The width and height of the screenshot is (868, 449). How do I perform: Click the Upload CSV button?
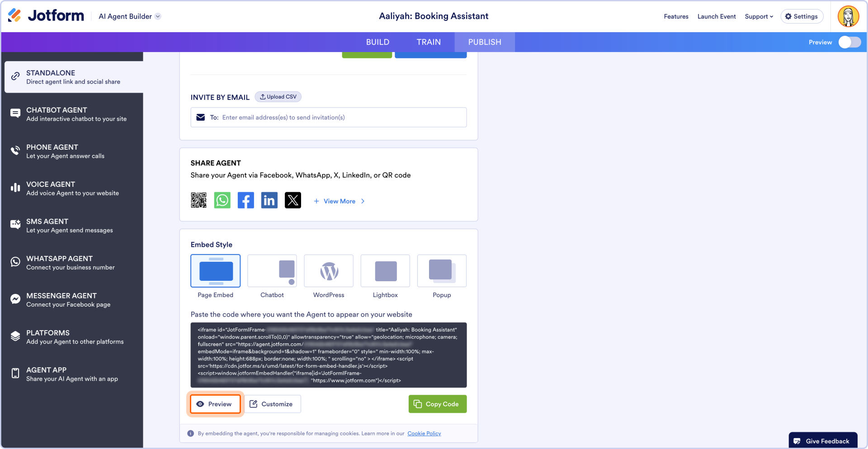(278, 97)
